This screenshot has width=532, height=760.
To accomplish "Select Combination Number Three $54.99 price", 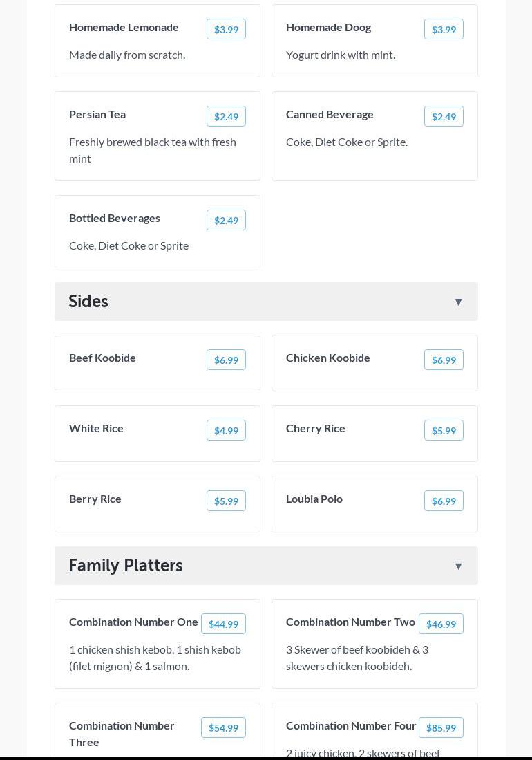I will click(223, 727).
